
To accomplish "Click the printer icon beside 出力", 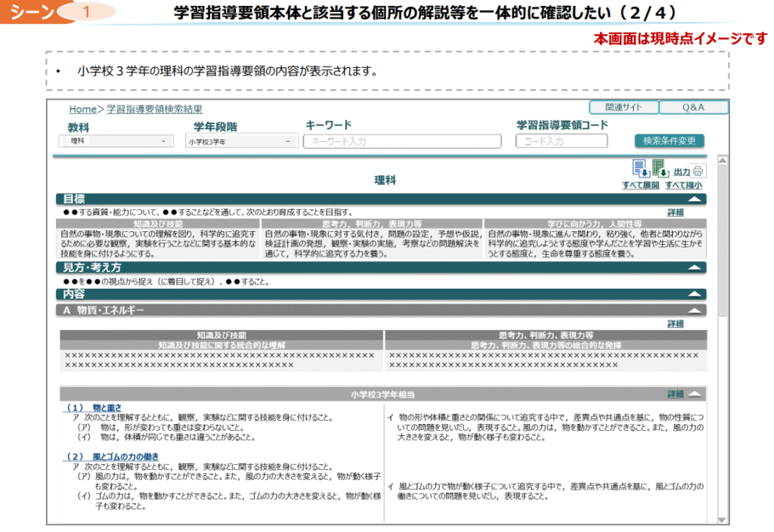I will (x=698, y=171).
